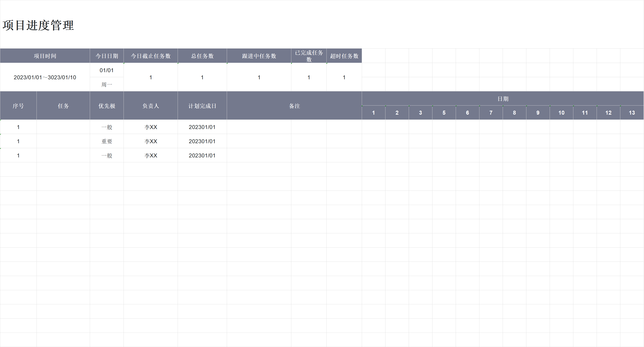Image resolution: width=644 pixels, height=347 pixels.
Task: Select date column 10 header
Action: point(561,113)
